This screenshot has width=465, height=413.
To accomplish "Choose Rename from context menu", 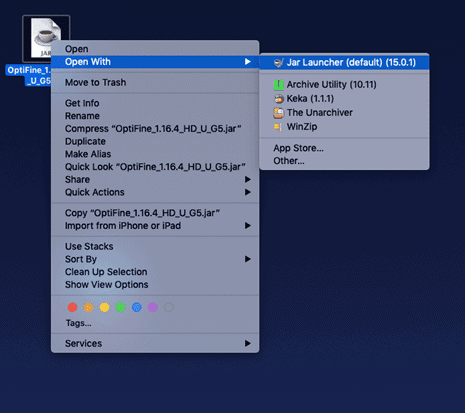I will coord(155,116).
